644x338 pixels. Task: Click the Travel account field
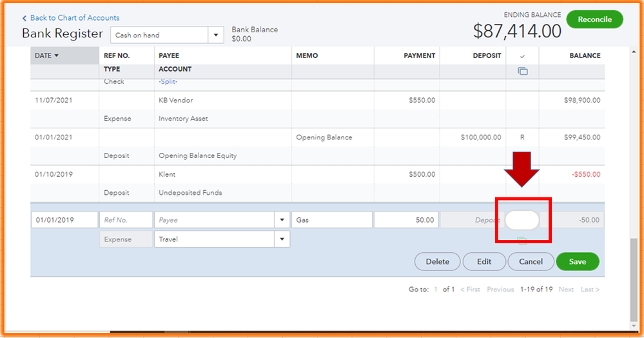point(215,239)
